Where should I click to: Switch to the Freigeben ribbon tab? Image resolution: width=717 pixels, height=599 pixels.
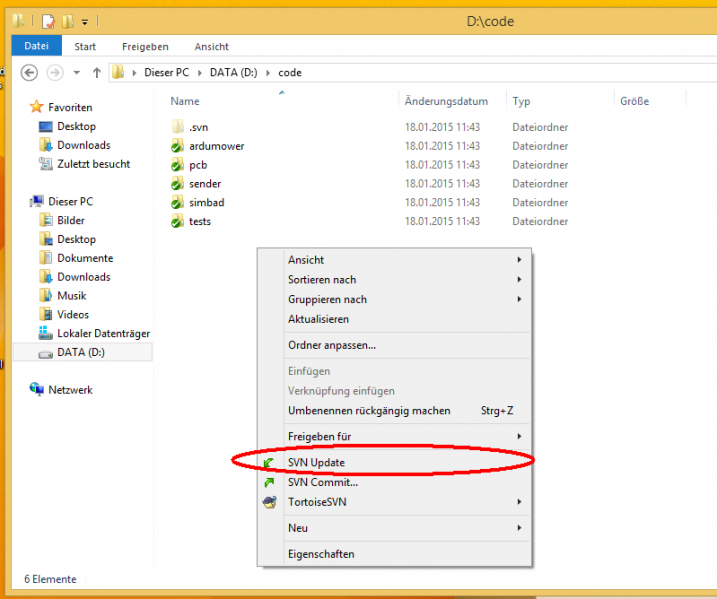click(145, 47)
